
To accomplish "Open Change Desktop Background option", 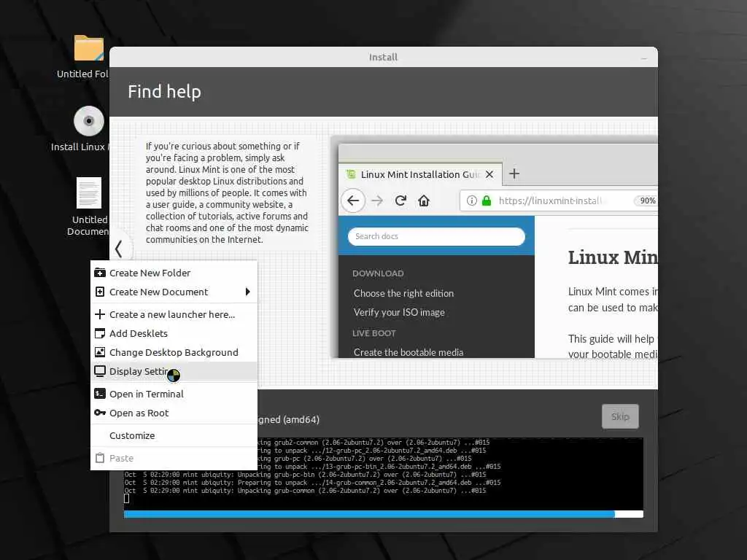I will point(174,352).
